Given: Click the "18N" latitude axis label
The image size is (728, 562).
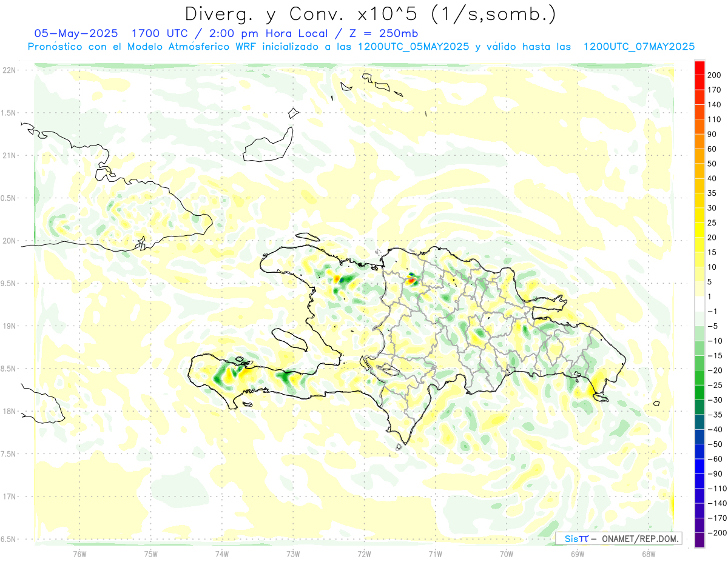Looking at the screenshot, I should tap(9, 412).
